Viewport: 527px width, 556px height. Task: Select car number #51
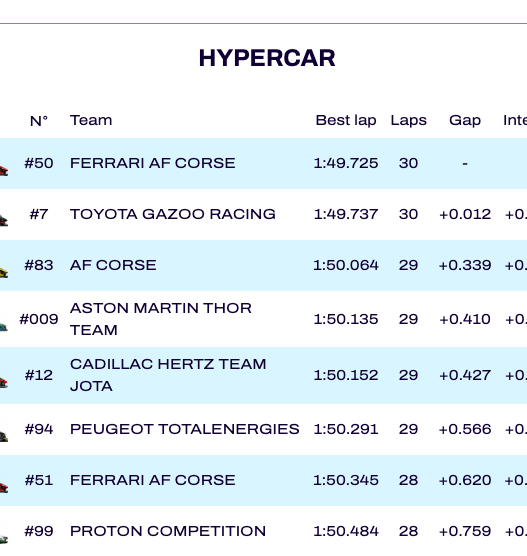coord(39,480)
